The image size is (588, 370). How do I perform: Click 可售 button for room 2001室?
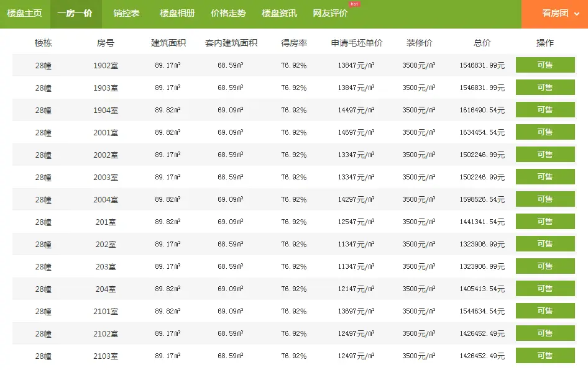point(545,132)
